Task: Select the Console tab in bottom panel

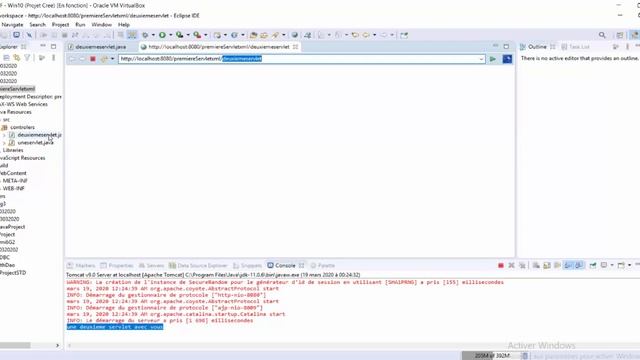Action: 285,265
